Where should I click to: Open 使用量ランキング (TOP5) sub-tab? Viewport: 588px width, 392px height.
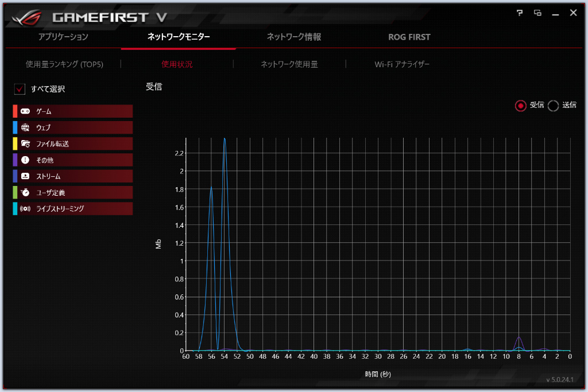64,64
